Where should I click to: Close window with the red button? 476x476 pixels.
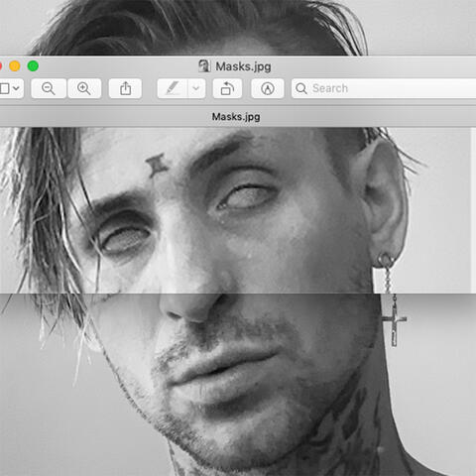point(1,66)
